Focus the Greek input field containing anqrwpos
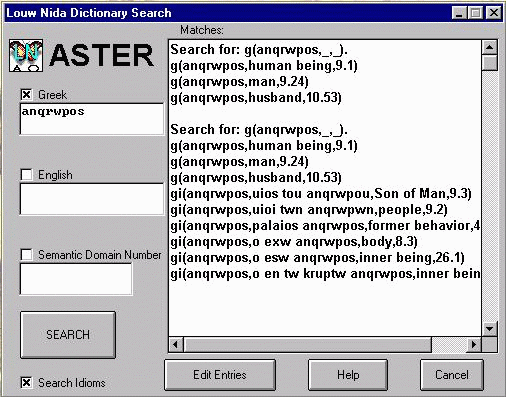The width and height of the screenshot is (506, 397). [92, 119]
